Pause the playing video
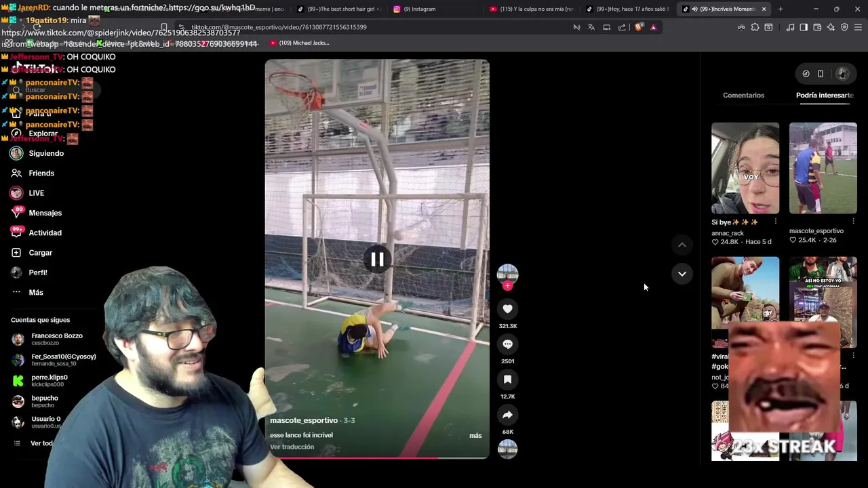 pyautogui.click(x=377, y=259)
